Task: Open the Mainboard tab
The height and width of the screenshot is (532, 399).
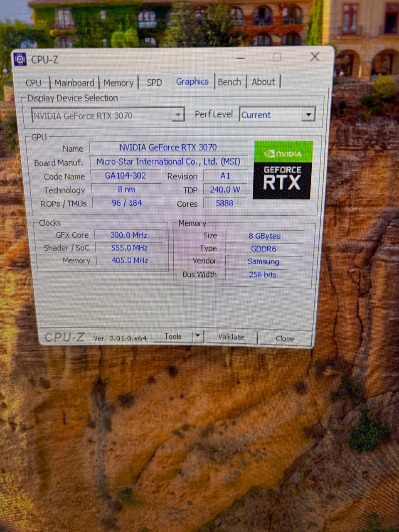Action: [x=74, y=83]
